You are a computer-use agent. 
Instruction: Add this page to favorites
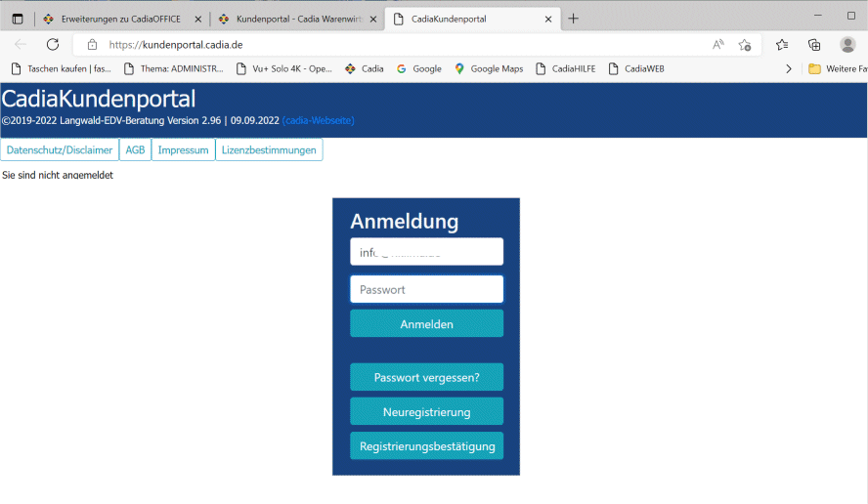[x=745, y=45]
